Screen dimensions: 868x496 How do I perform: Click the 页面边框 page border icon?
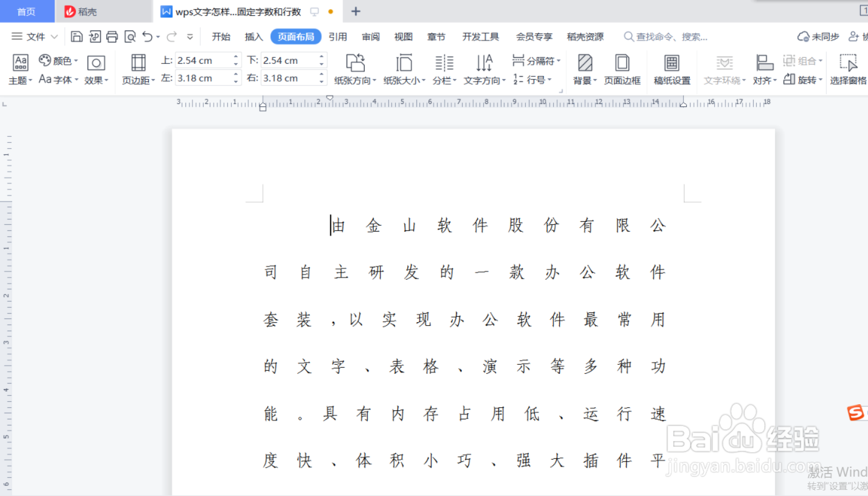click(x=622, y=63)
